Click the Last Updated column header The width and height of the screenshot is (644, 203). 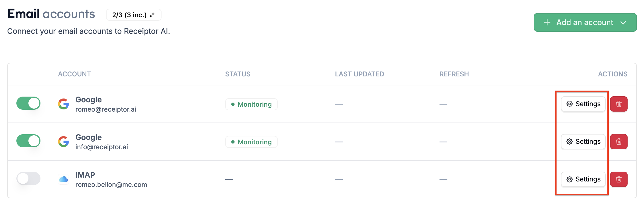tap(359, 74)
